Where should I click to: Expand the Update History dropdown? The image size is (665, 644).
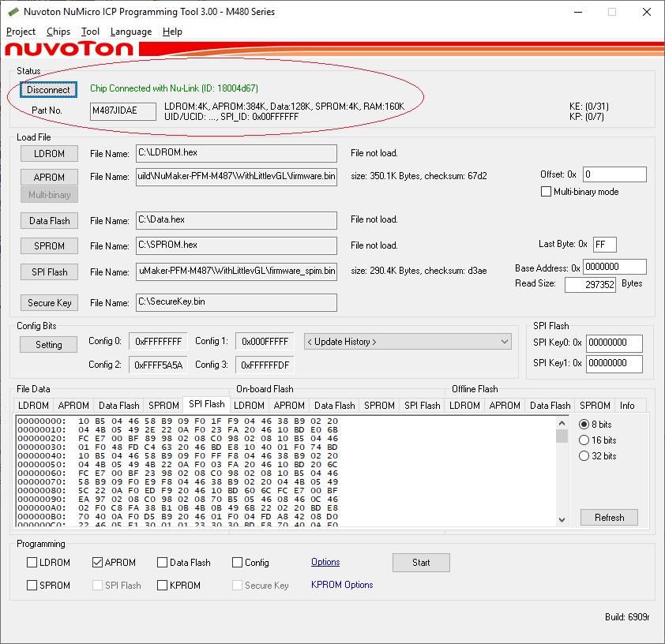(x=408, y=342)
